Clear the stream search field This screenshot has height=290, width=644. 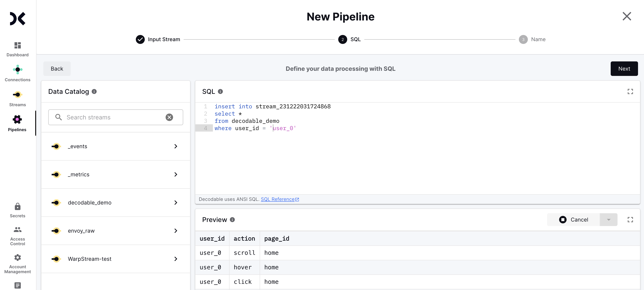[x=169, y=117]
